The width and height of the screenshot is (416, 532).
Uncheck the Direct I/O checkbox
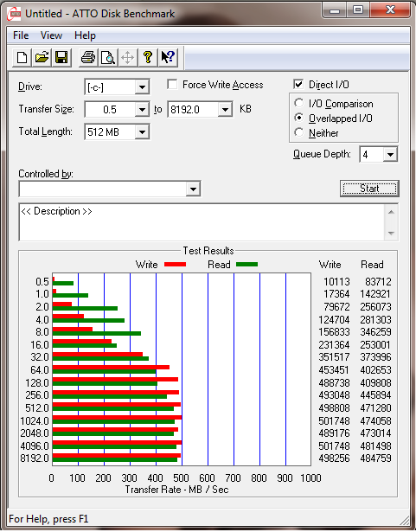point(298,85)
